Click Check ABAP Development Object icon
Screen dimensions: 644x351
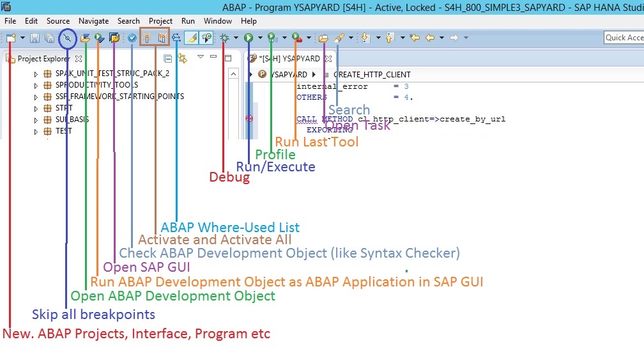(x=132, y=38)
